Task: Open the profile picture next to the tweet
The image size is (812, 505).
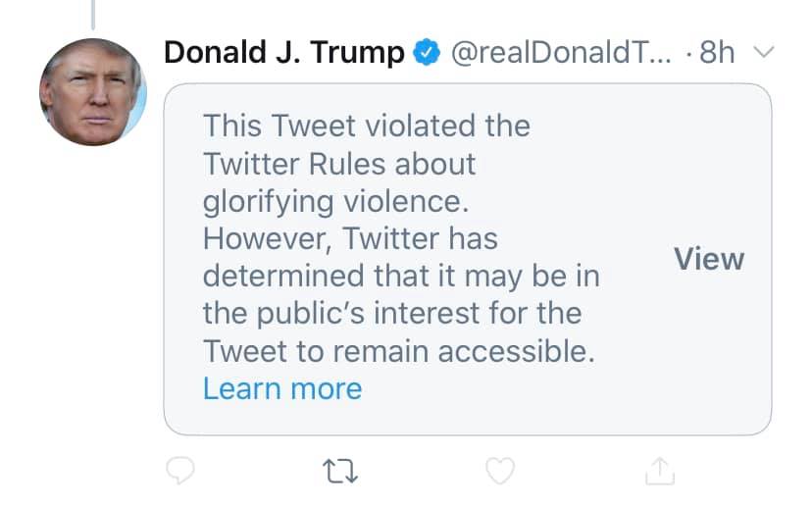Action: tap(93, 91)
